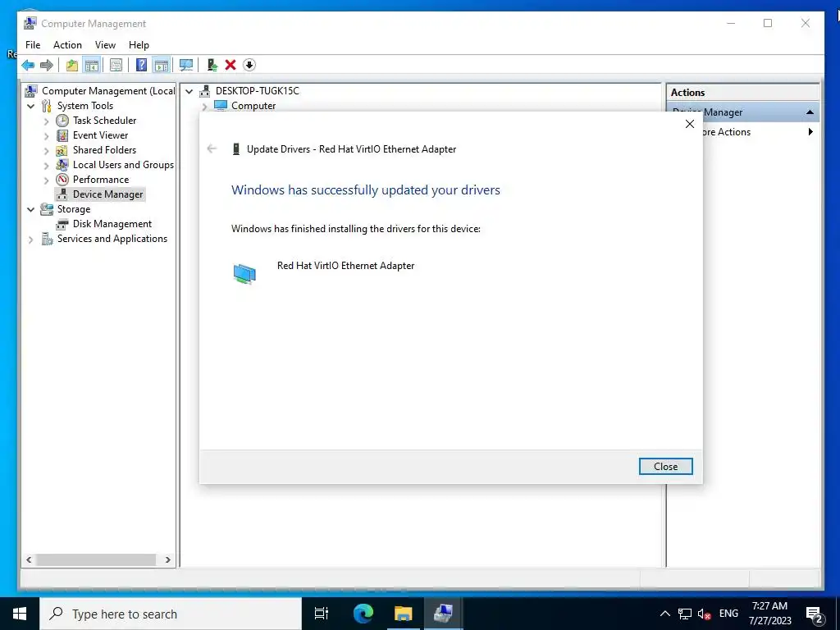Click Services and Applications icon
The width and height of the screenshot is (840, 630).
pos(47,239)
